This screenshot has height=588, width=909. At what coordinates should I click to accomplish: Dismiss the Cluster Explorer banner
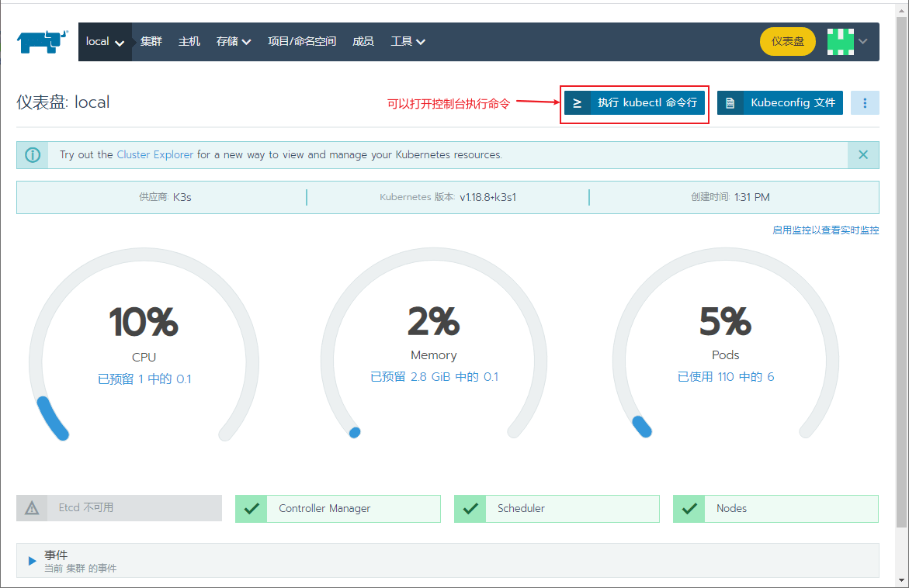[x=863, y=154]
